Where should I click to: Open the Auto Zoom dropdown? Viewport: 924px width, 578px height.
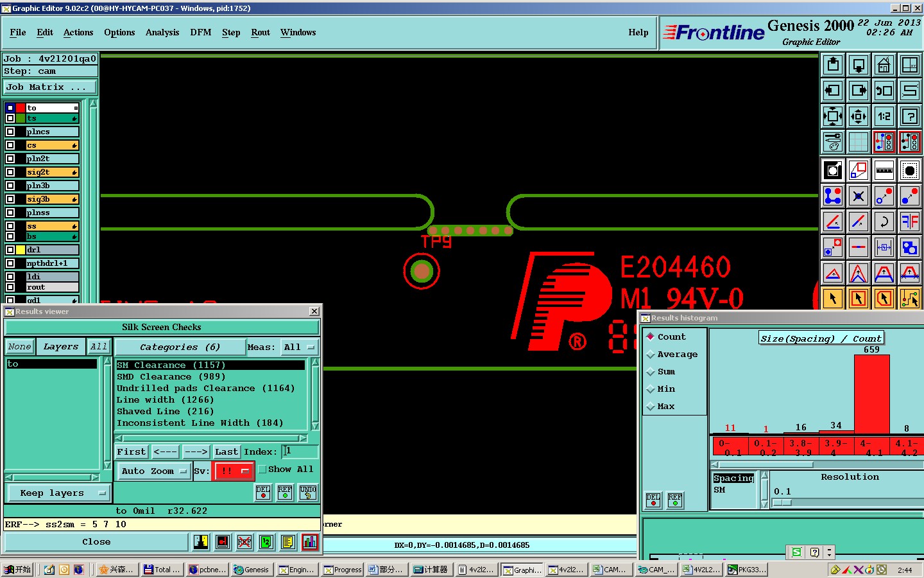[x=154, y=471]
